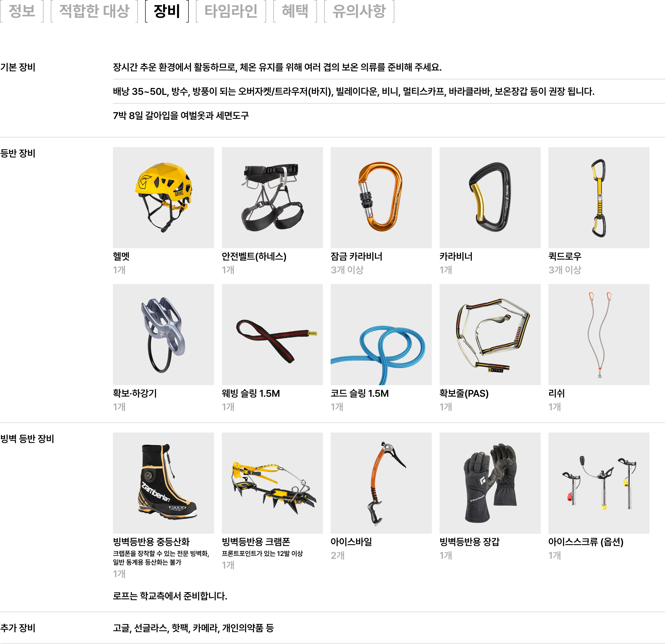Open the 유의사항 tab
This screenshot has width=665, height=644.
[359, 11]
